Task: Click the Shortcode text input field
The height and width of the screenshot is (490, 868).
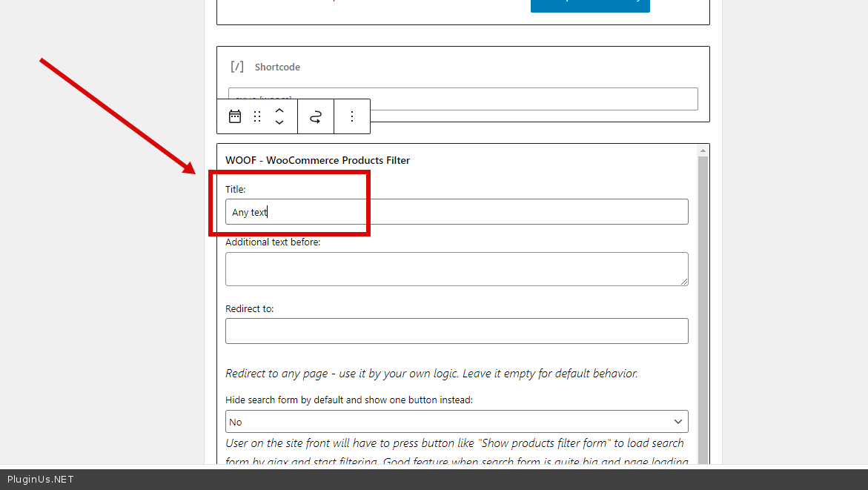Action: coord(534,99)
